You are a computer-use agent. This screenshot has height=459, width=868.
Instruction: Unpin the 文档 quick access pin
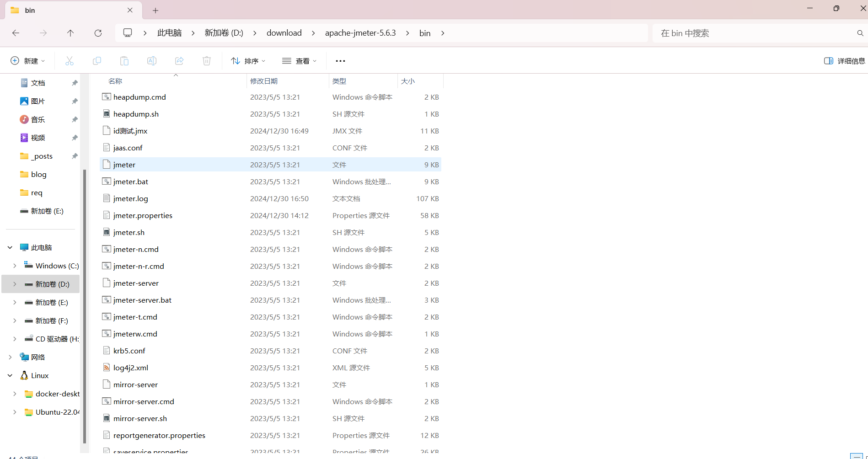point(75,83)
